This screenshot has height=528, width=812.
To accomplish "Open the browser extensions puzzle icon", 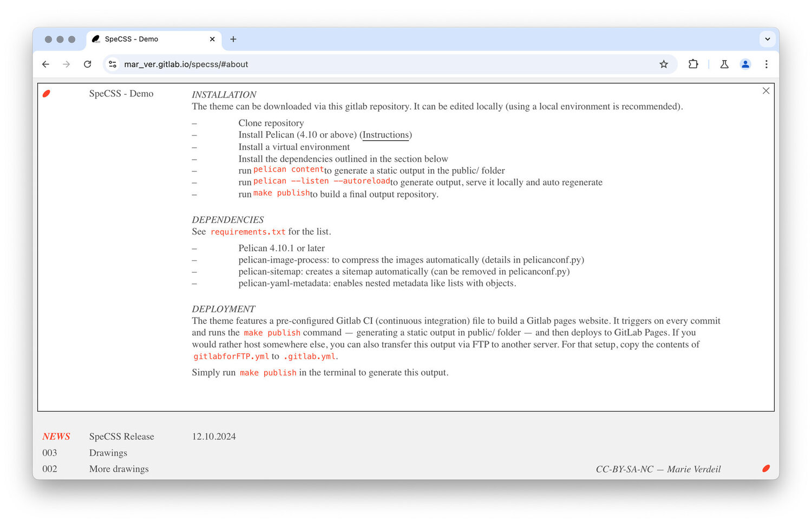I will pos(693,64).
